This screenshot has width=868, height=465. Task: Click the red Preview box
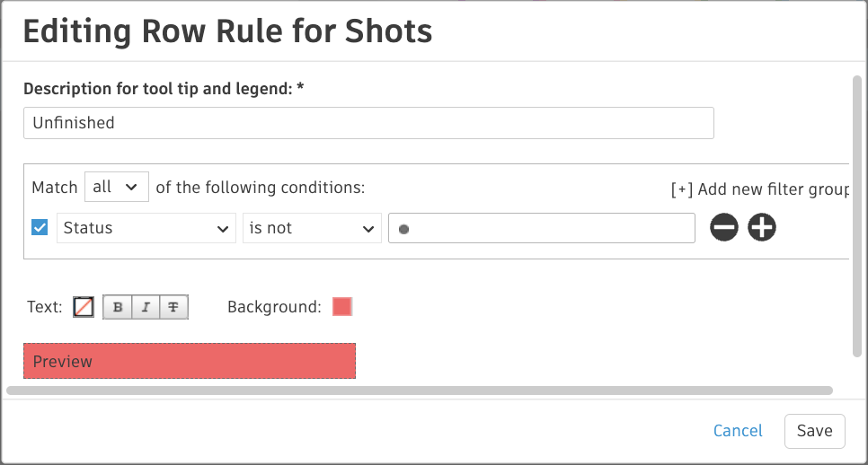pos(190,361)
